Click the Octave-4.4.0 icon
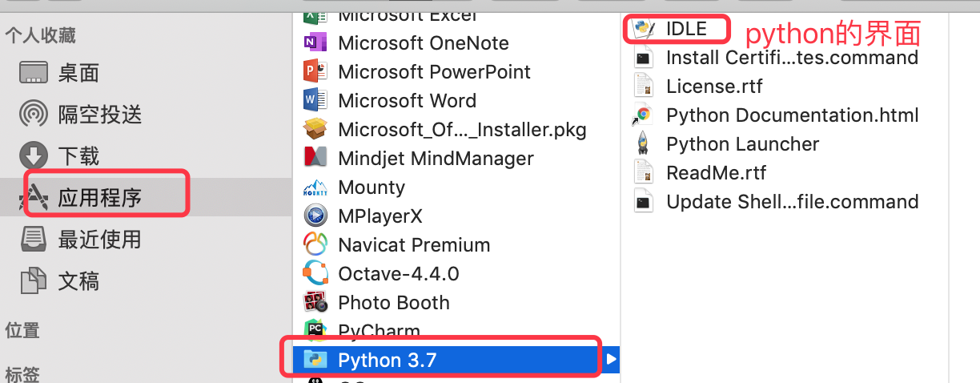This screenshot has height=383, width=980. pos(316,273)
